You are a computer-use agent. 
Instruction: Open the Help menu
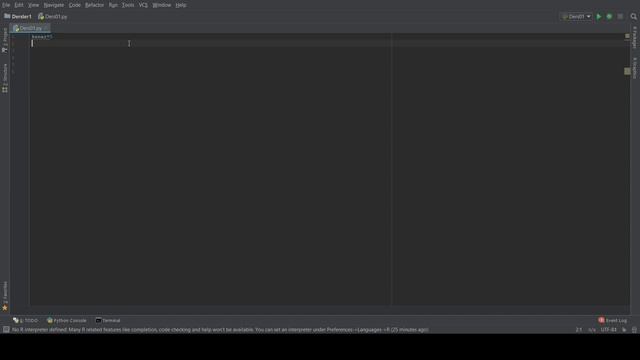(181, 5)
